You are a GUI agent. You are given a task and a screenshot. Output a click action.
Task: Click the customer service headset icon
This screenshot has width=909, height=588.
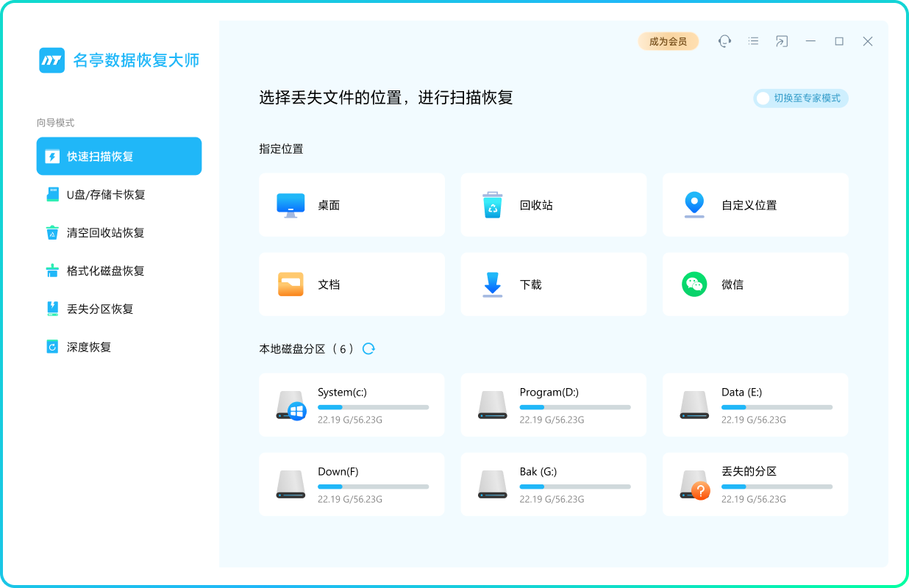(x=724, y=41)
